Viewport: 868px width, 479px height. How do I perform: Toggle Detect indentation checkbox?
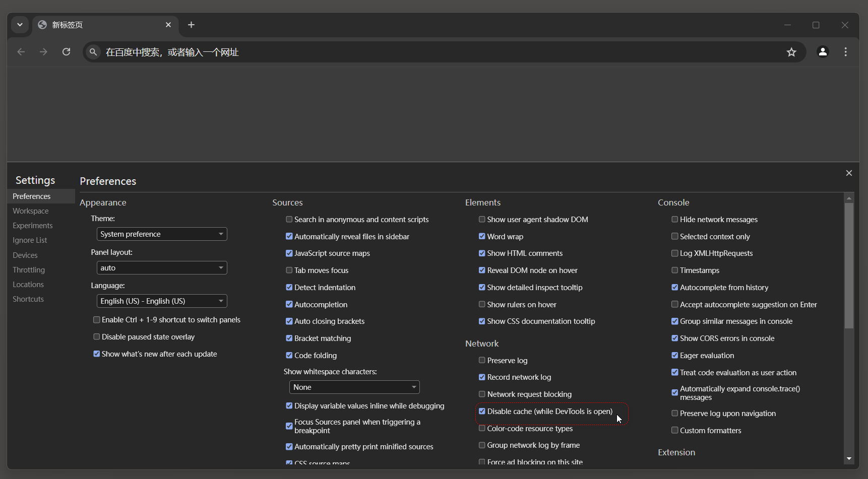click(289, 288)
